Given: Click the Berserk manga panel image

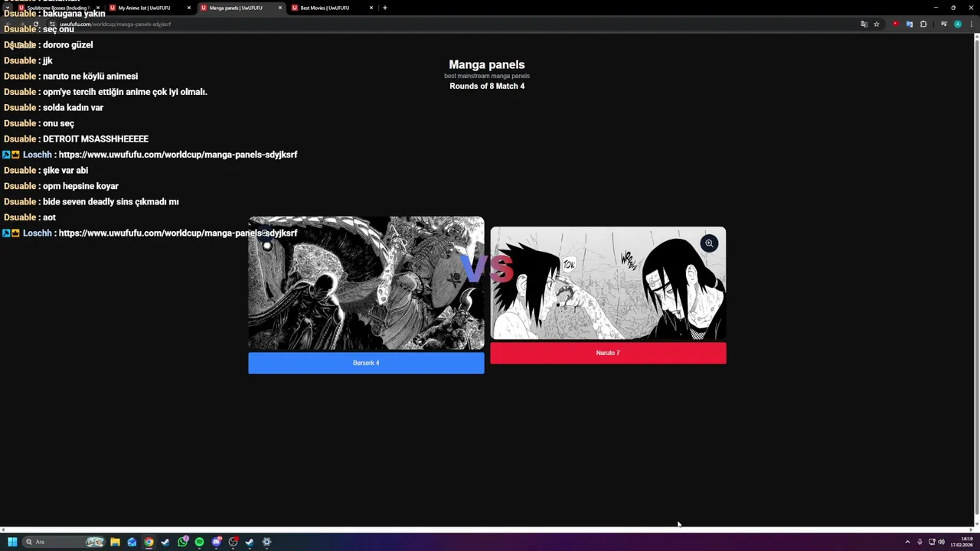Looking at the screenshot, I should [366, 283].
